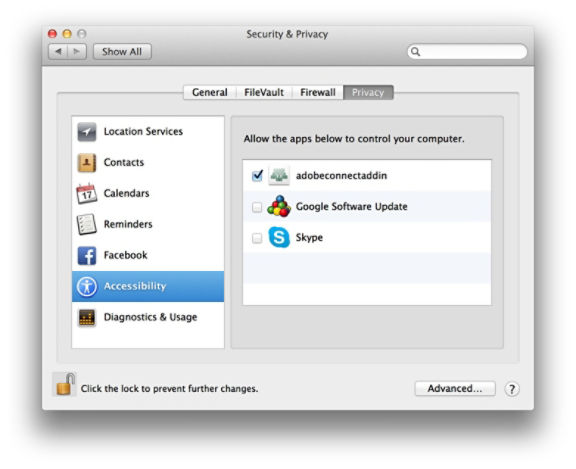Open the Calendars icon in the sidebar
576x469 pixels.
(87, 193)
